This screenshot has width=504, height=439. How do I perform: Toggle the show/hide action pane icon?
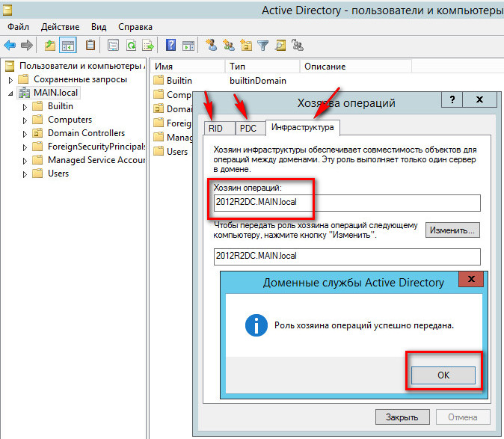pos(188,46)
